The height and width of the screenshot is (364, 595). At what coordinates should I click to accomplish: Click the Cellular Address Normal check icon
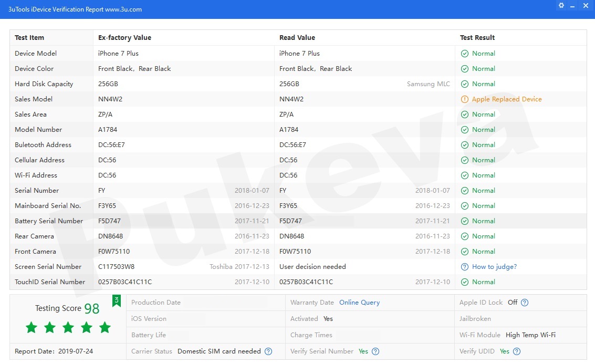pos(464,160)
